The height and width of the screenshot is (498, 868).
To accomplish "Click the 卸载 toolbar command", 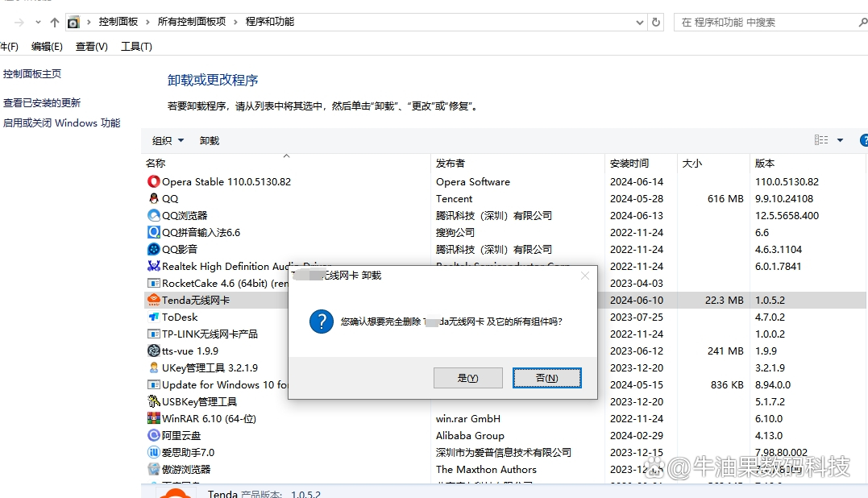I will 210,140.
